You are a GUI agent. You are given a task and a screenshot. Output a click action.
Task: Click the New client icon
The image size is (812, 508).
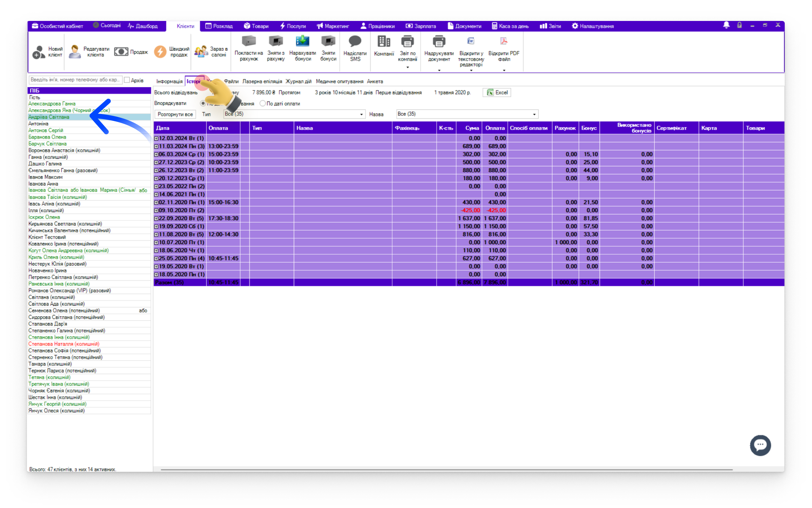click(x=39, y=52)
